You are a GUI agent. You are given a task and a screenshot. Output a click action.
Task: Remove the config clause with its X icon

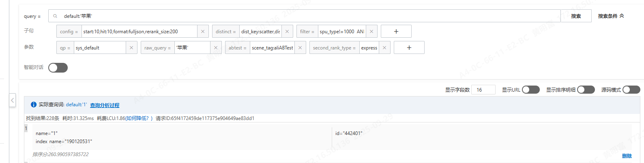[x=203, y=32]
